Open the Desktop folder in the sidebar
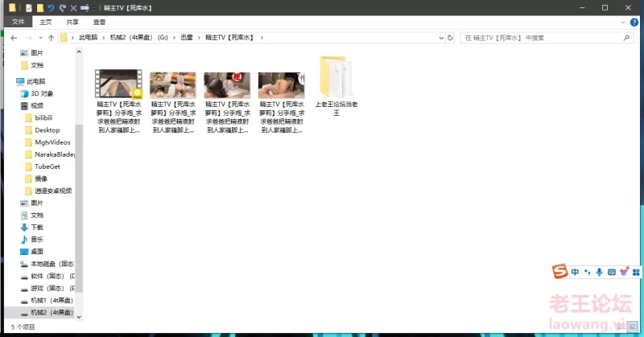The width and height of the screenshot is (644, 337). [47, 130]
